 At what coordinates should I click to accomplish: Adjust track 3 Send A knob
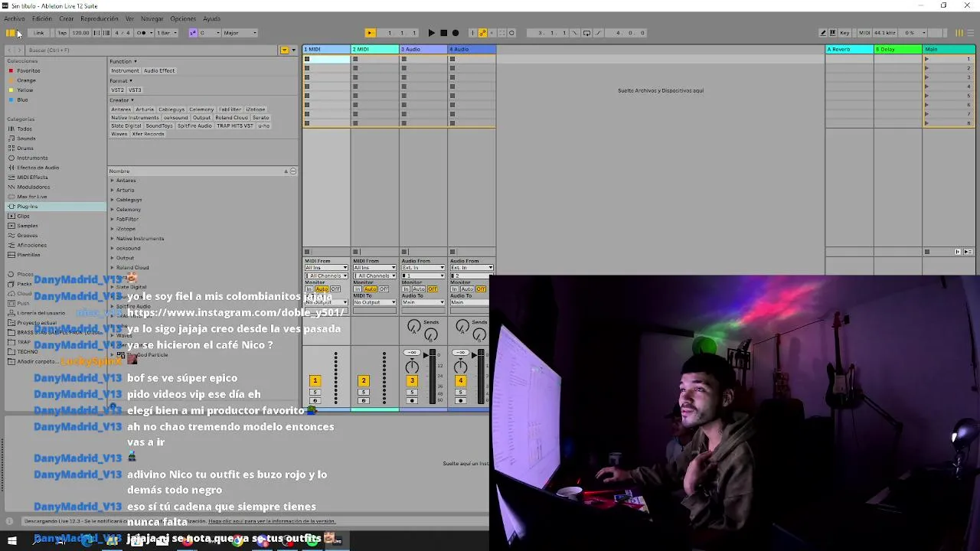[413, 327]
